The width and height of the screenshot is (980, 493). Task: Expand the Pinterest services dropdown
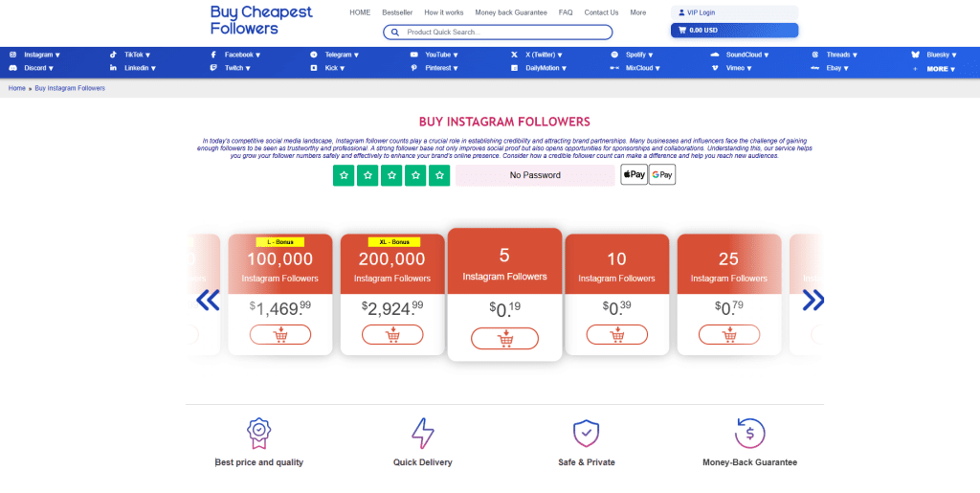(442, 68)
